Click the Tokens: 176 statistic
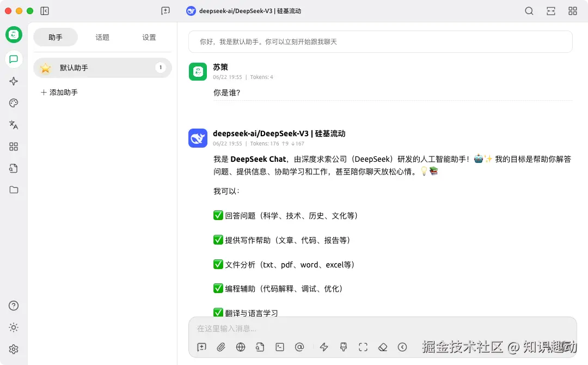This screenshot has width=588, height=365. coord(265,144)
